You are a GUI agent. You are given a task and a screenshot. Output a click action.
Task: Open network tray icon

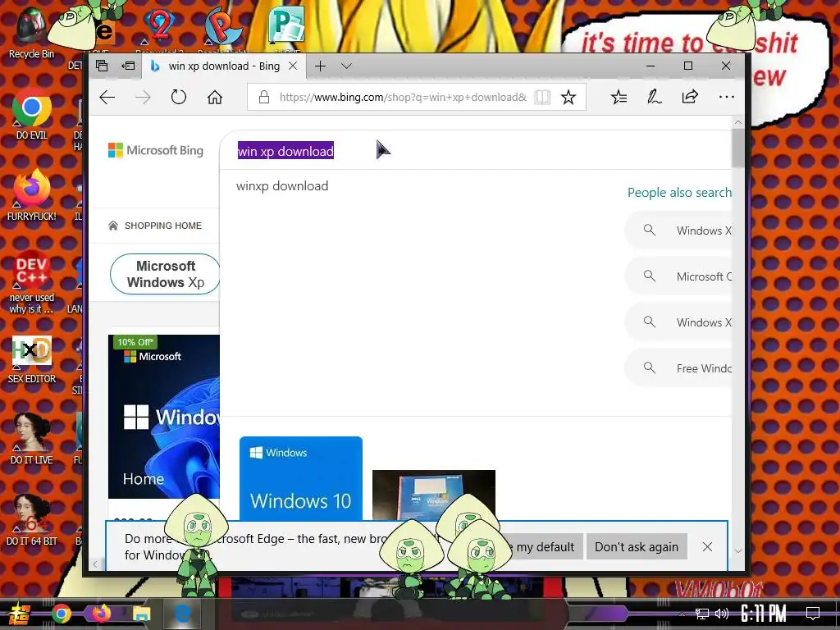tap(701, 614)
